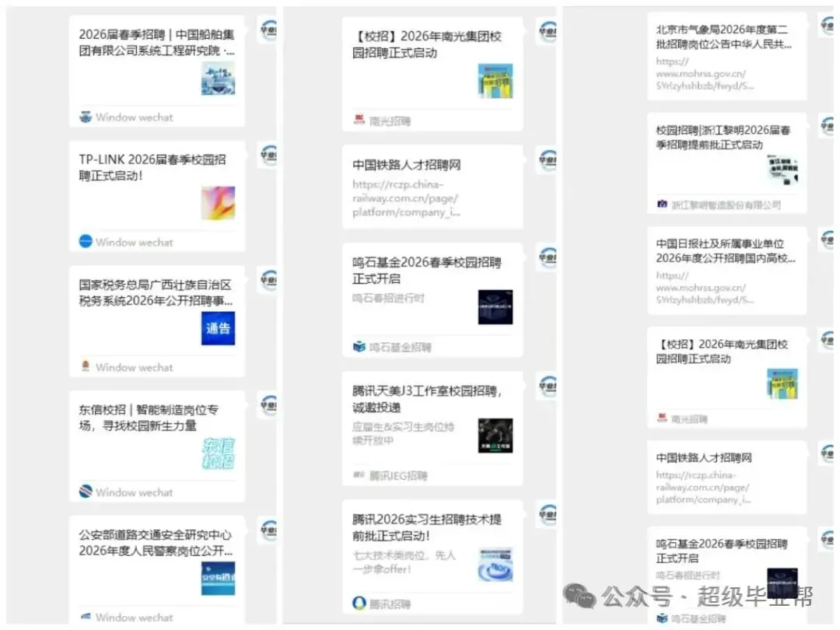Click the source icon under 中国船舶集团 card
Screen dimensions: 840x630
pos(86,117)
